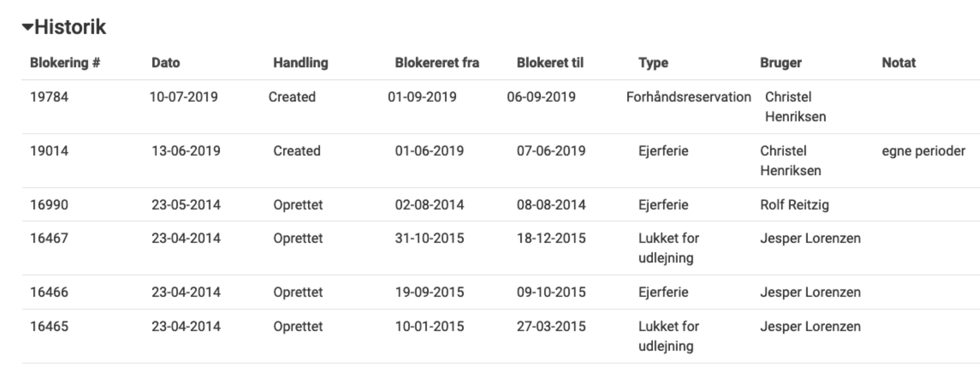Click the Historik disclosure triangle
The width and height of the screenshot is (980, 368).
26,27
